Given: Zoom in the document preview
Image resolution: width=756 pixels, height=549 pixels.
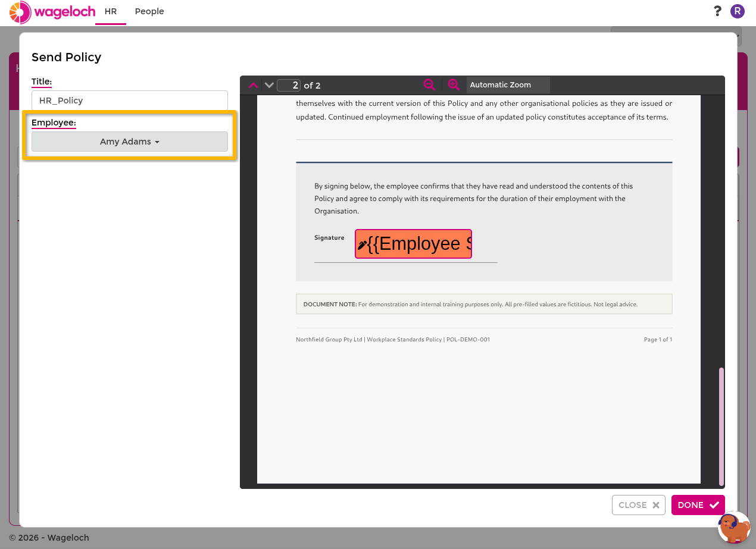Looking at the screenshot, I should [454, 84].
